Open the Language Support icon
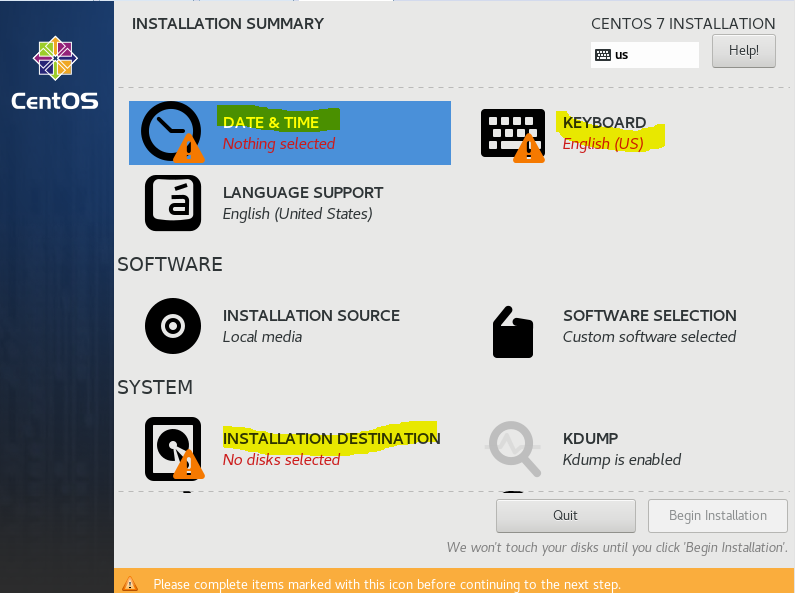 click(173, 203)
